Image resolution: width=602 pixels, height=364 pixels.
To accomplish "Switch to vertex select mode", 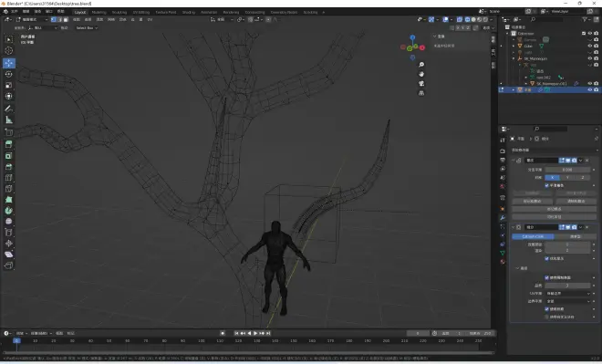I will tap(54, 19).
